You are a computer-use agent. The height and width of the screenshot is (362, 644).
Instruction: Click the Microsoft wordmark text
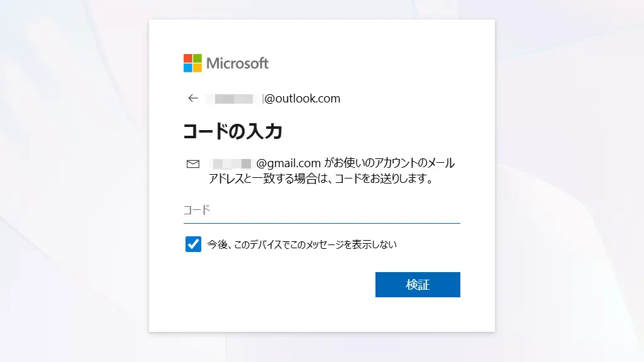pyautogui.click(x=238, y=63)
